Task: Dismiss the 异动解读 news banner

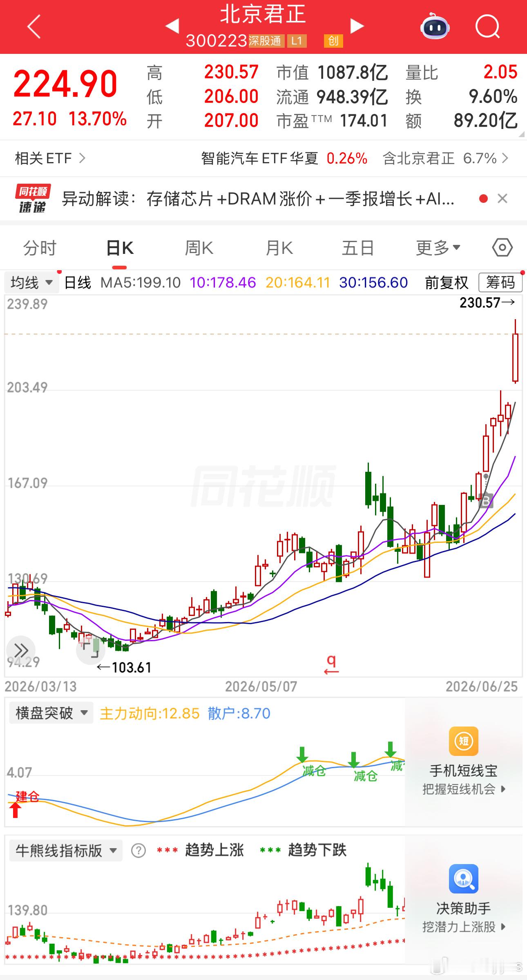Action: point(502,199)
